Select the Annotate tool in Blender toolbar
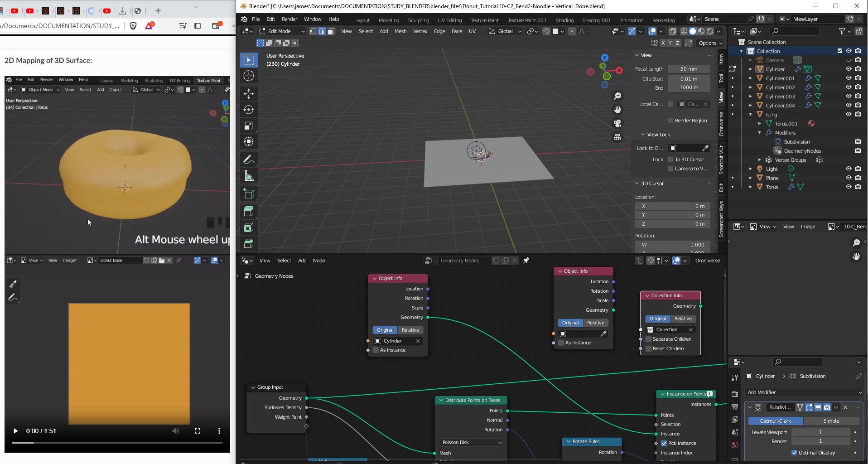The image size is (868, 464). [x=249, y=159]
